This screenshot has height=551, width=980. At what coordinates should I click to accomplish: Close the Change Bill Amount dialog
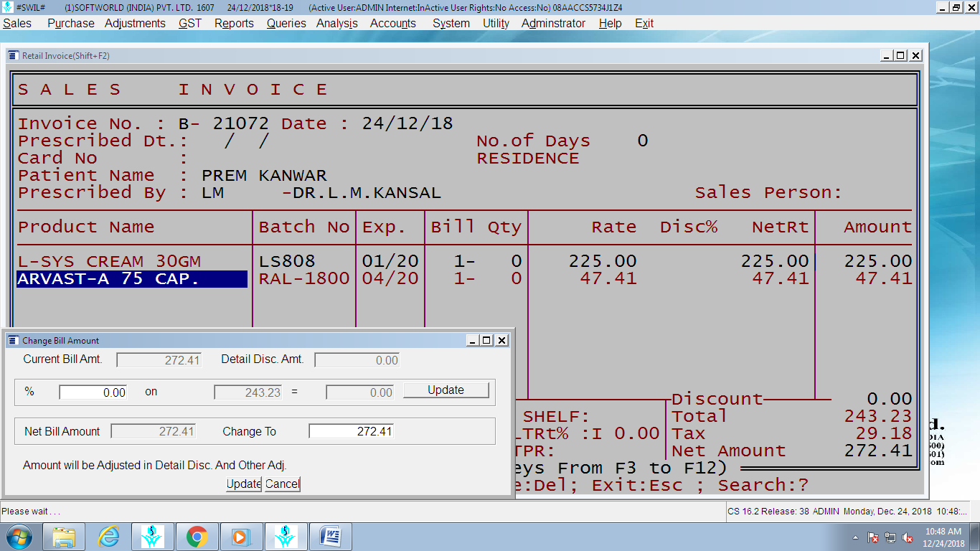pos(501,341)
